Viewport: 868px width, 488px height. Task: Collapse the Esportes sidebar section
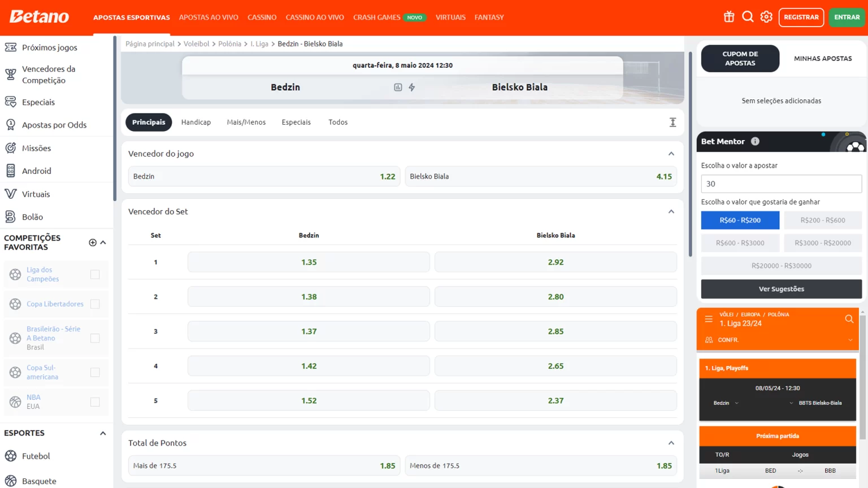(103, 433)
